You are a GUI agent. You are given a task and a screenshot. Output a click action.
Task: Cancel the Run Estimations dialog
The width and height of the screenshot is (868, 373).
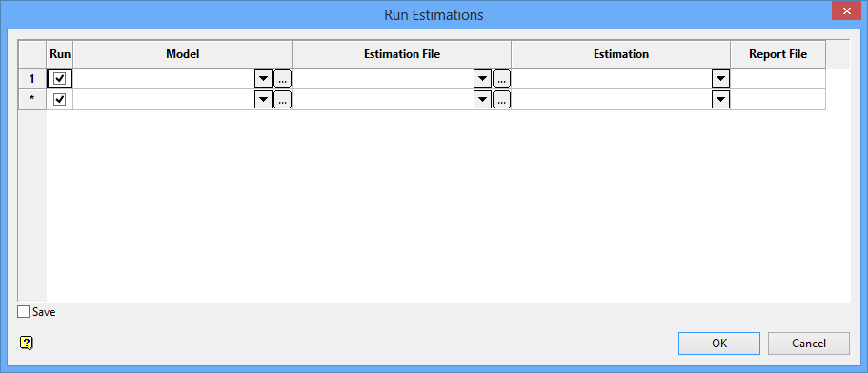pos(809,344)
